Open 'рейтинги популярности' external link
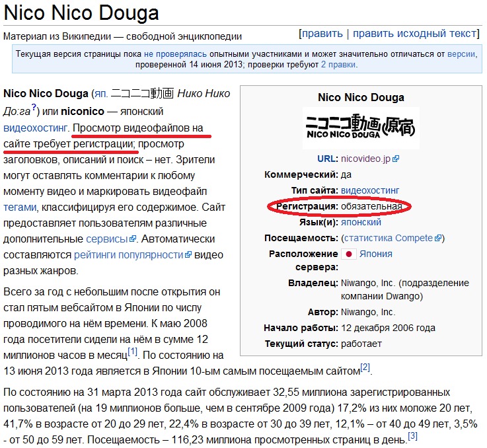487x448 pixels. (x=129, y=255)
